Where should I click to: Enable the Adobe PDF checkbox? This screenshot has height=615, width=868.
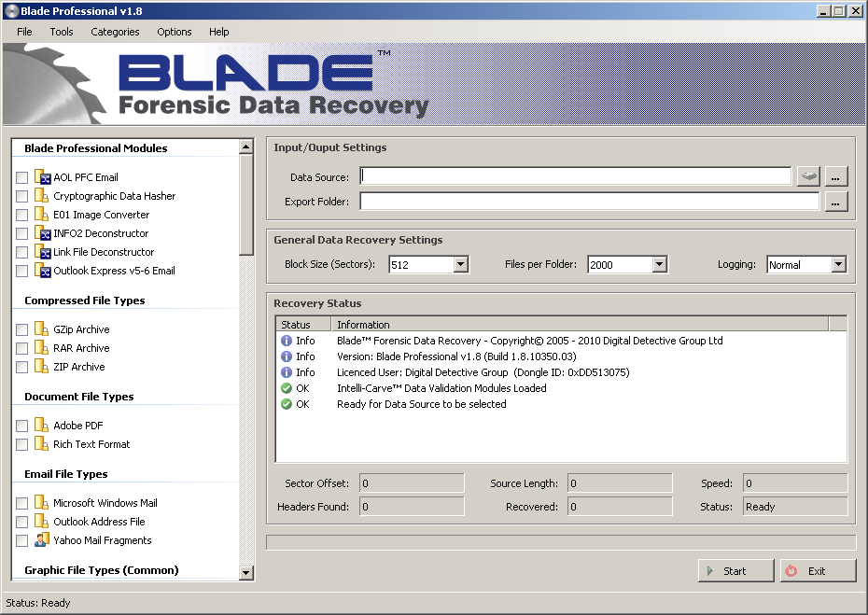coord(21,426)
